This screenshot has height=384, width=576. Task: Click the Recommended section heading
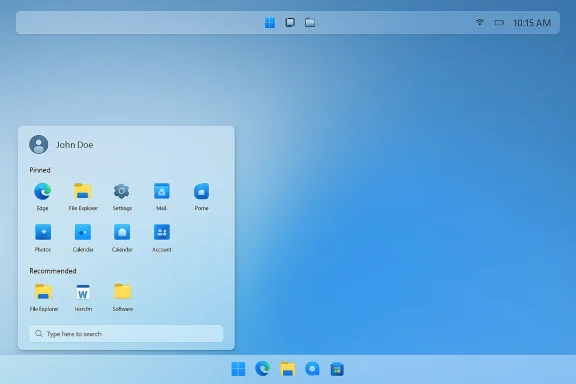[53, 271]
